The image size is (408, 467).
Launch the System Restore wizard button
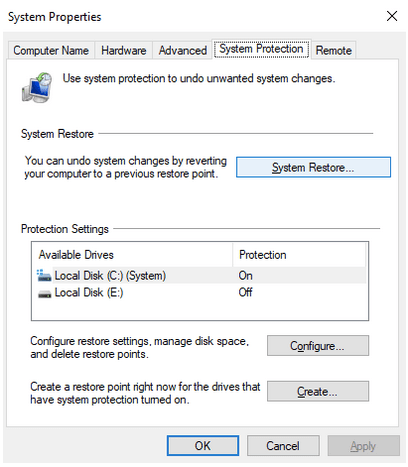[x=313, y=167]
